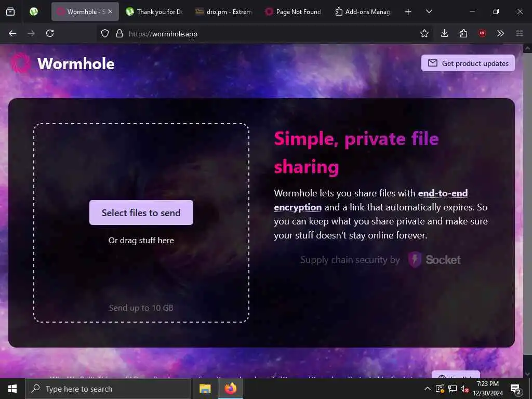Screen dimensions: 532x399
Task: Open Firefox View recent browsing icon
Action: pyautogui.click(x=10, y=12)
